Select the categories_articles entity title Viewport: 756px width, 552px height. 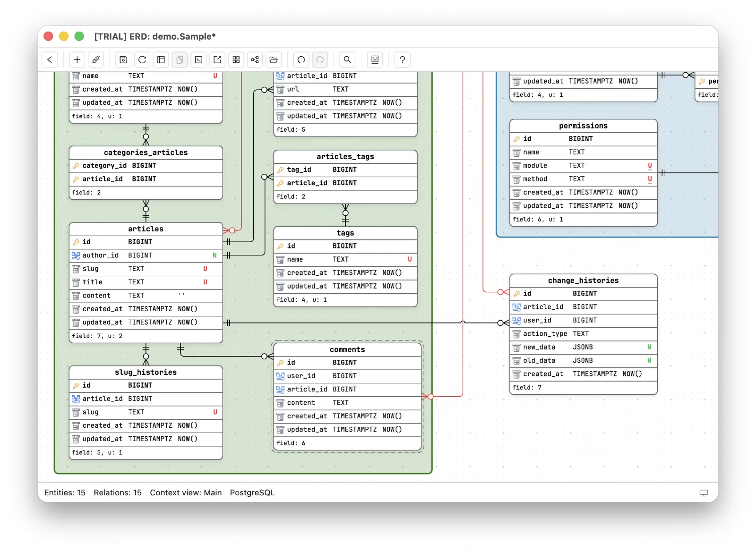[x=146, y=153]
